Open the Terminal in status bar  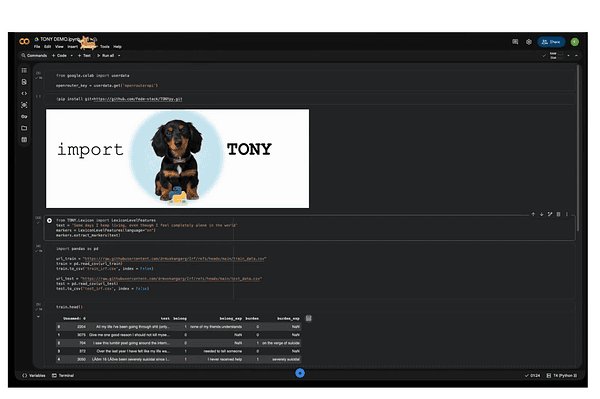(x=63, y=375)
